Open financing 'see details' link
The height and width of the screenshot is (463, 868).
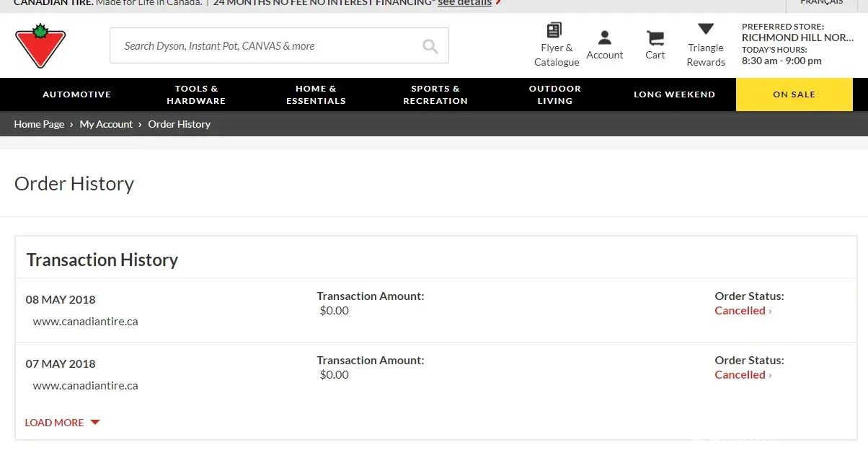click(x=464, y=3)
